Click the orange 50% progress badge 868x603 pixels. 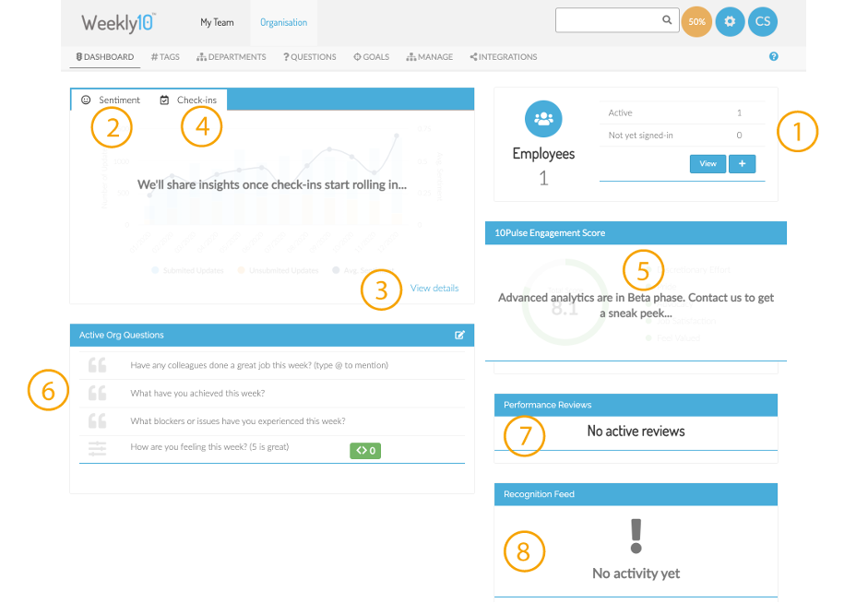[696, 20]
